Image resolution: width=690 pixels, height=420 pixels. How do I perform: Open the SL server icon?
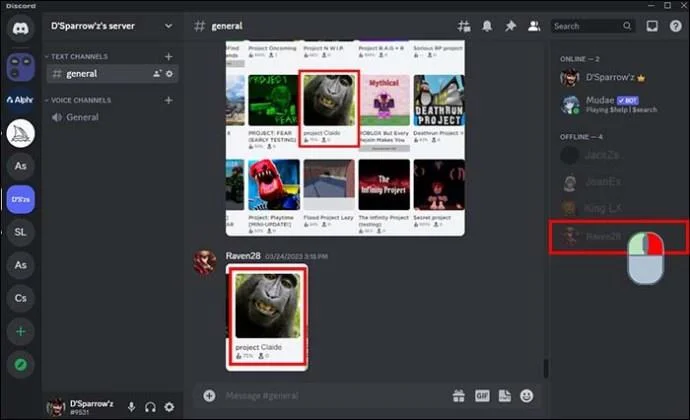coord(20,232)
